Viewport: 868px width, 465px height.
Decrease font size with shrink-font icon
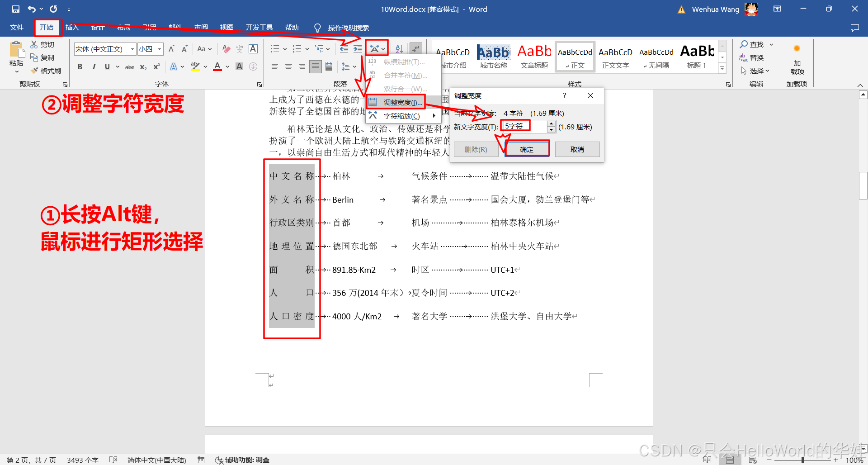click(x=184, y=49)
